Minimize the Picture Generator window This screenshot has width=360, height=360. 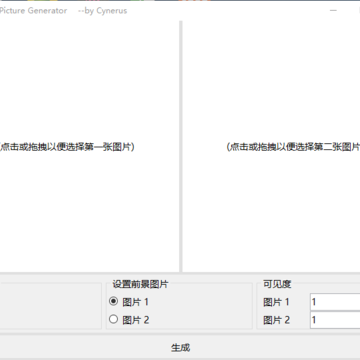[x=333, y=11]
